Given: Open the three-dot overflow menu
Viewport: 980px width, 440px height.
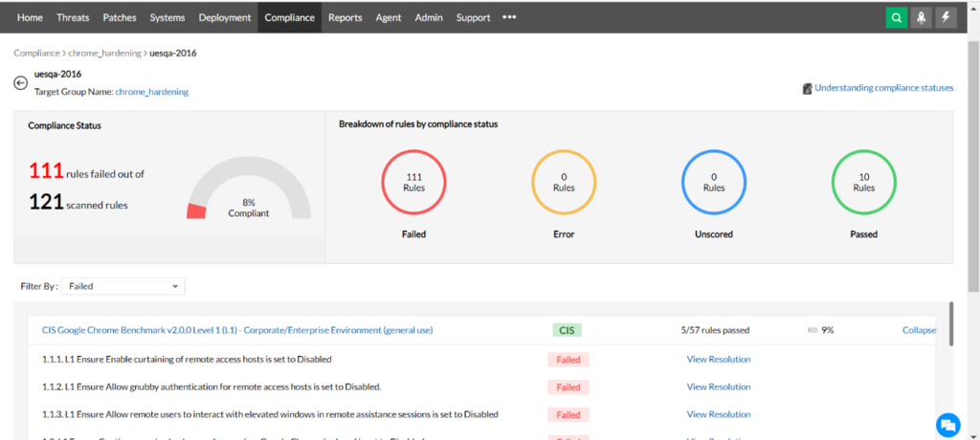Looking at the screenshot, I should coord(509,17).
